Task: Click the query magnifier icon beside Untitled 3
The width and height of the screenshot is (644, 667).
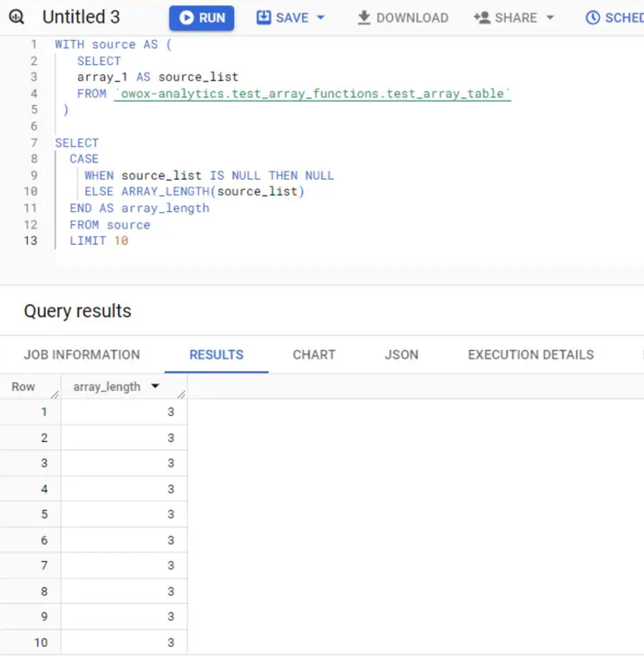Action: coord(16,17)
